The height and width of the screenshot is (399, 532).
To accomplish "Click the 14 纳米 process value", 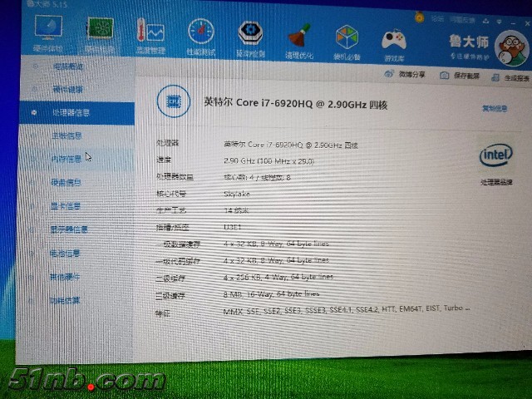I will click(x=236, y=210).
